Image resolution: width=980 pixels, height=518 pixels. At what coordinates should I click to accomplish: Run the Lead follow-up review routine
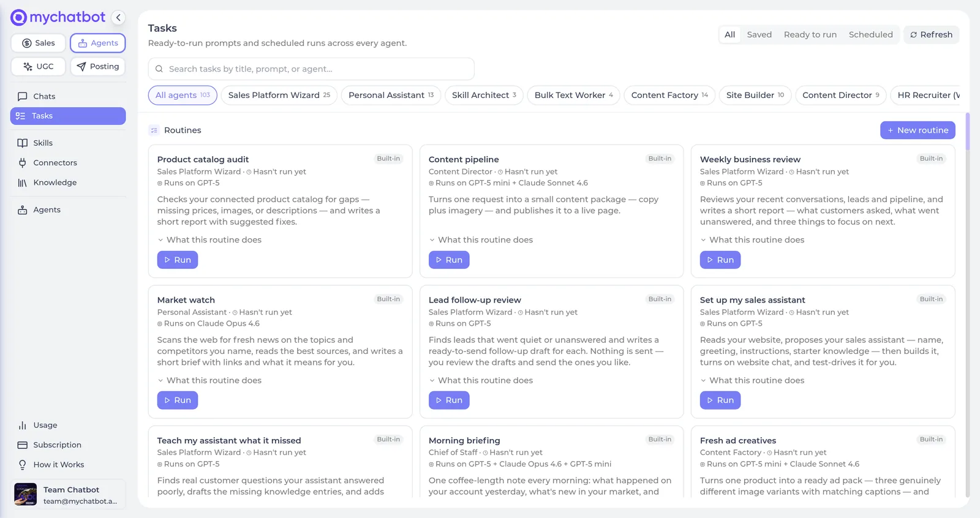pyautogui.click(x=449, y=400)
